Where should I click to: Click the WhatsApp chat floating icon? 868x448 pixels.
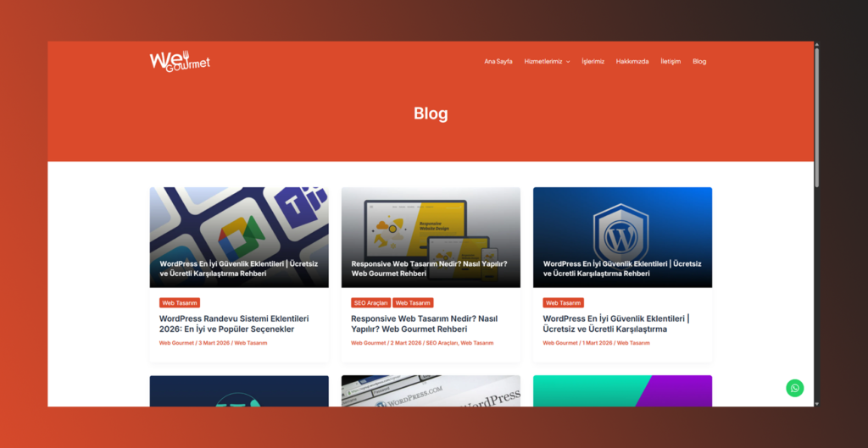click(795, 388)
